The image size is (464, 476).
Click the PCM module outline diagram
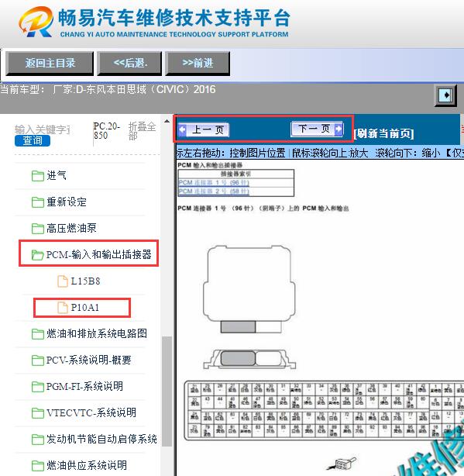click(x=249, y=289)
